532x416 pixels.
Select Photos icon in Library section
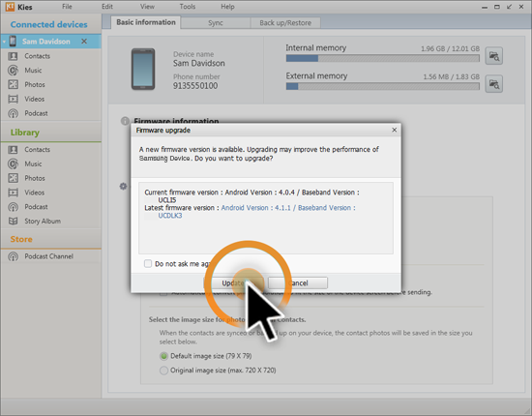13,178
